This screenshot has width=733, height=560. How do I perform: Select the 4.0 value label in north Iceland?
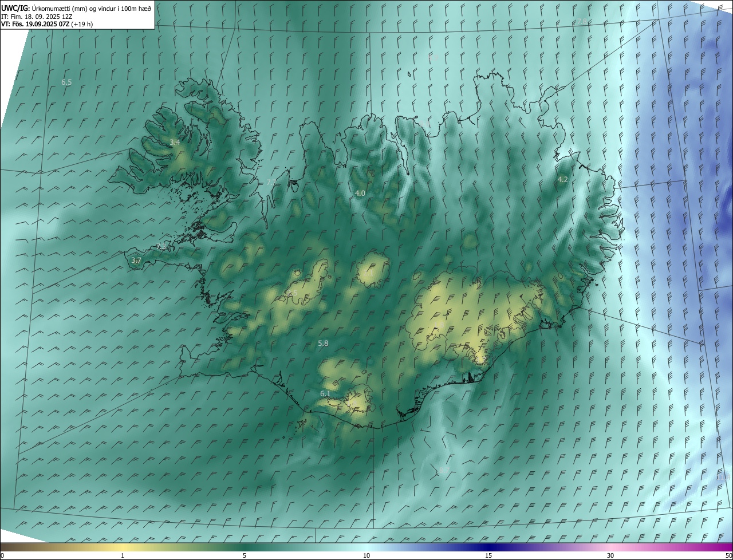point(360,194)
